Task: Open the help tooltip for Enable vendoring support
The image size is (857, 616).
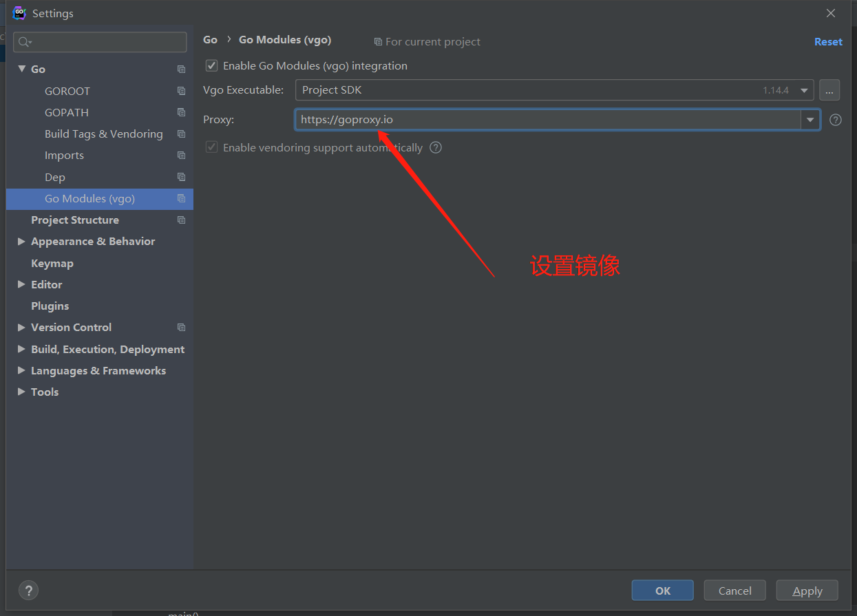Action: click(x=436, y=147)
